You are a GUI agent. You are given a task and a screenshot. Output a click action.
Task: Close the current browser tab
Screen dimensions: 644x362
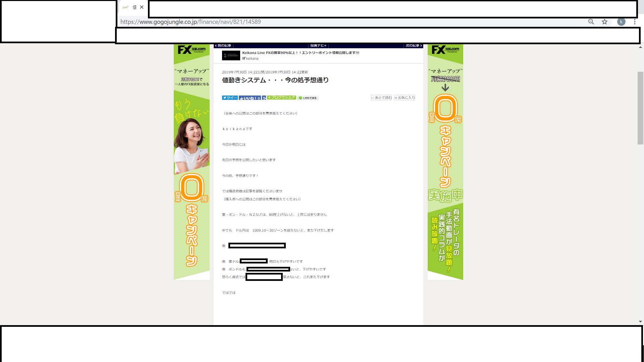[x=142, y=7]
